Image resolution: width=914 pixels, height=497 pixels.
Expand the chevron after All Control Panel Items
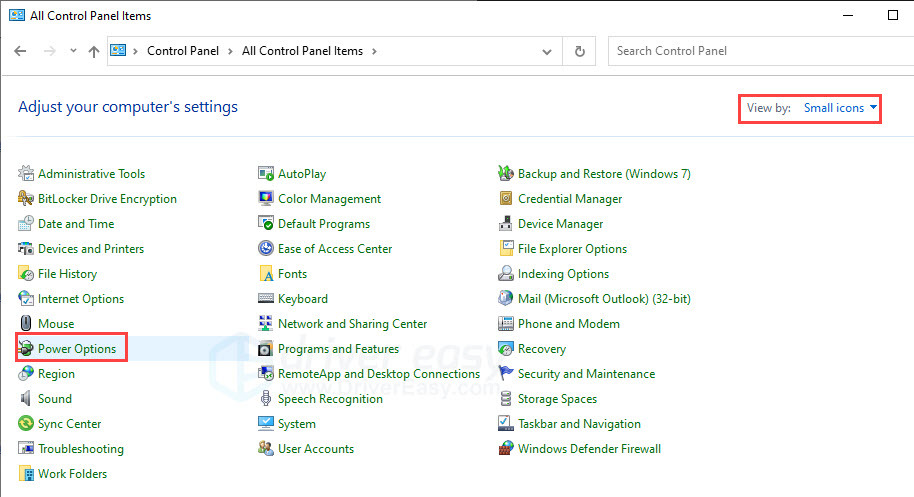click(374, 51)
